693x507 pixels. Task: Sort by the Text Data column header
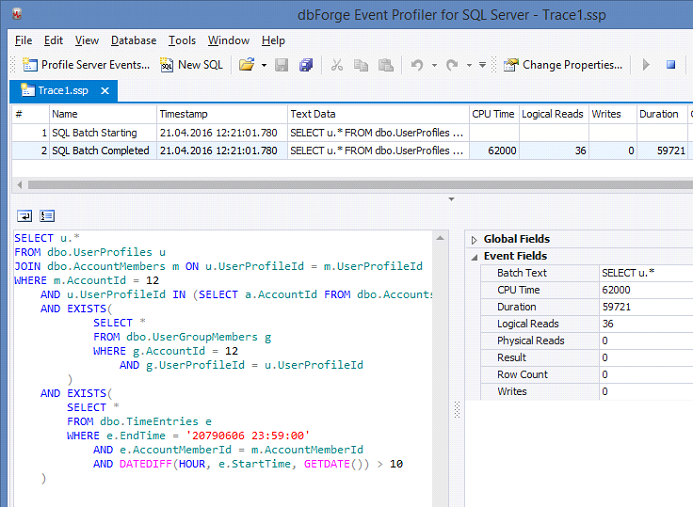pos(378,114)
